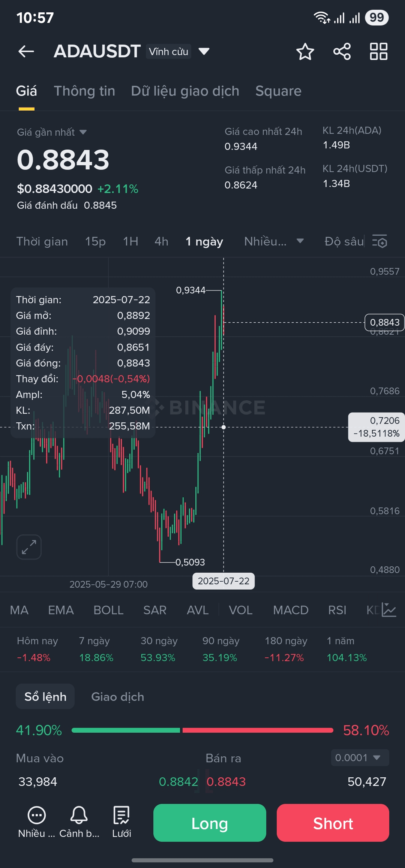Open the indicator chart icon next to KD
Viewport: 405px width, 868px height.
click(389, 610)
